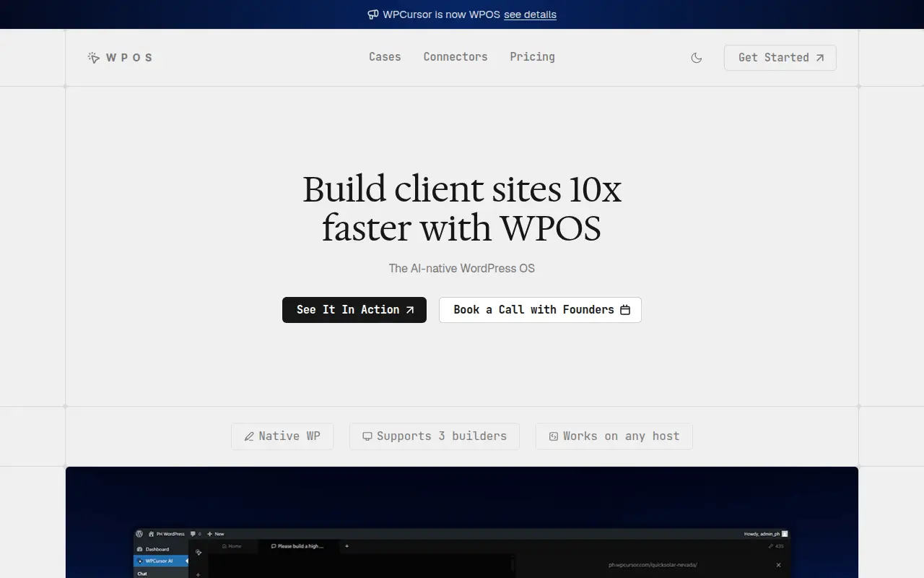The width and height of the screenshot is (924, 578).
Task: Toggle dark mode moon icon
Action: coord(697,58)
